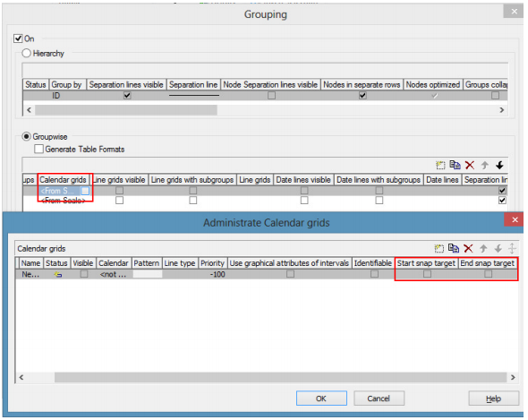The width and height of the screenshot is (528, 420).
Task: Click the Groupwise table's copy entry icon
Action: [455, 165]
